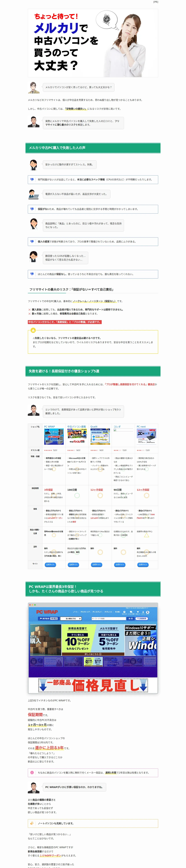Click 中古パソコン直販 banner thumbnail in table
Image resolution: width=186 pixels, height=868 pixels.
click(x=77, y=437)
